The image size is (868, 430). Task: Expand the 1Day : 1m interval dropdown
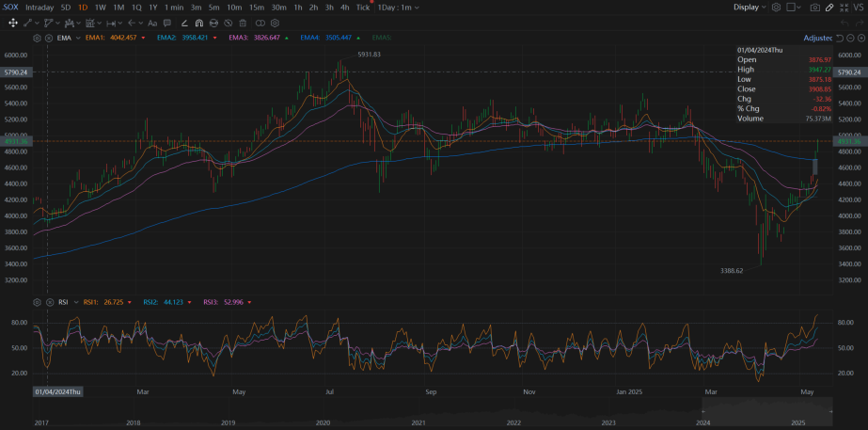[x=398, y=8]
